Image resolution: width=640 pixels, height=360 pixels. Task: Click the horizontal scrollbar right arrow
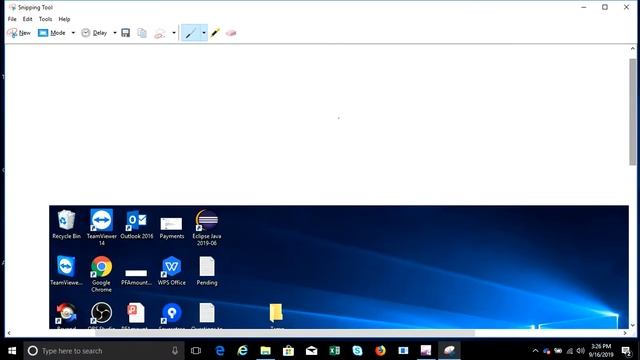625,333
